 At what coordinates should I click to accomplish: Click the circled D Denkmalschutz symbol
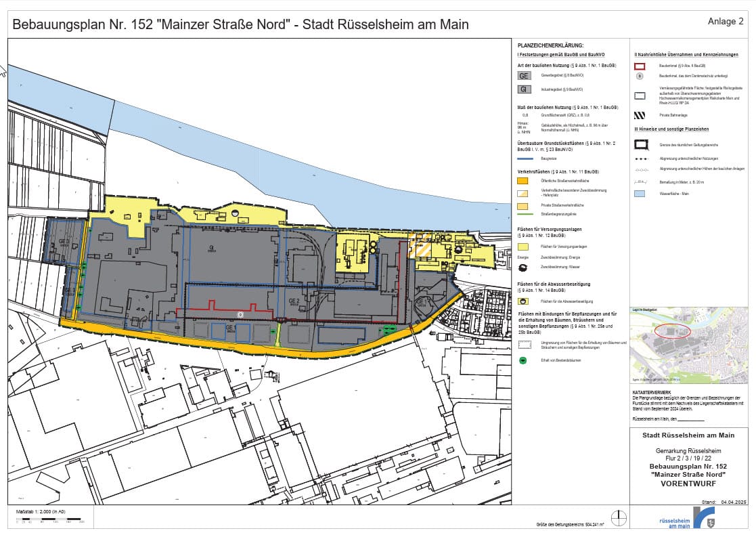click(x=640, y=76)
